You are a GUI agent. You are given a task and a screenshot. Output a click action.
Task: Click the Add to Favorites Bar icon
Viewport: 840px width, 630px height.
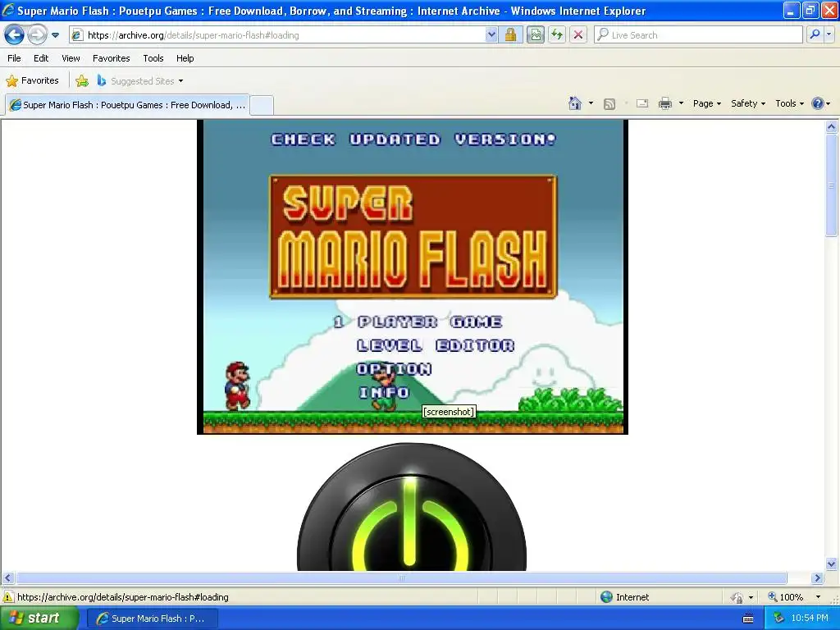tap(81, 81)
